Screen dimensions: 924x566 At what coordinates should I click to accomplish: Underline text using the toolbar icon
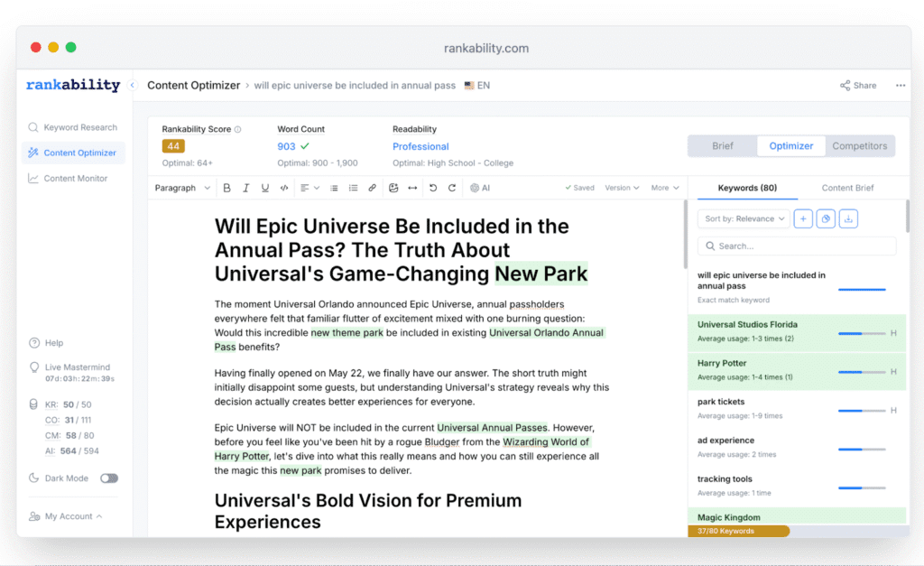[x=265, y=188]
